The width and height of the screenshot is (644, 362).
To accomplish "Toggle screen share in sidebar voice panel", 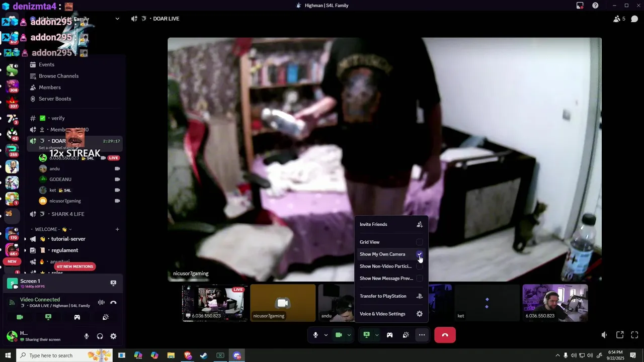I will pyautogui.click(x=48, y=317).
